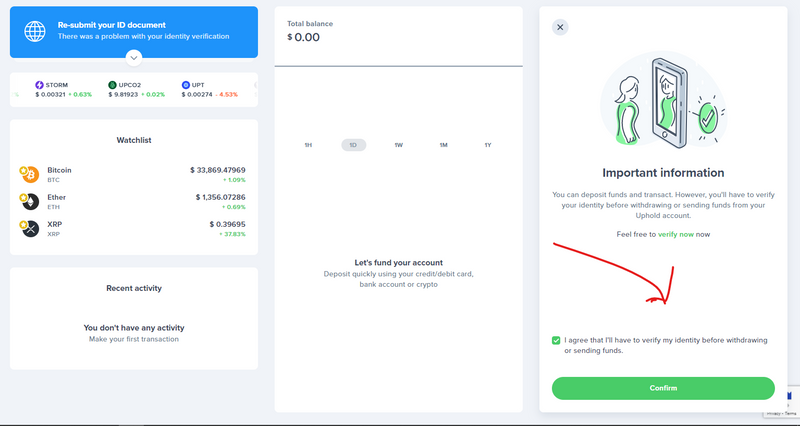Click the Total balance $ 0.00 amount

(304, 37)
